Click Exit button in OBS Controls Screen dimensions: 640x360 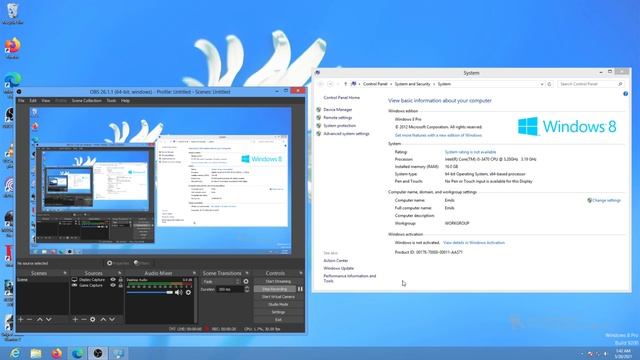[x=278, y=320]
